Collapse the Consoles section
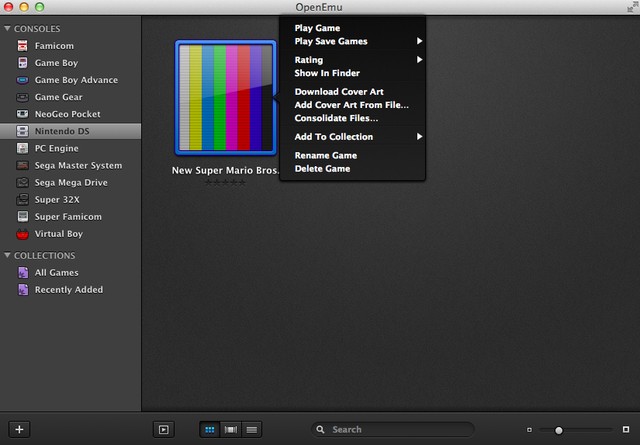Screen dimensions: 640x445 click(x=7, y=29)
